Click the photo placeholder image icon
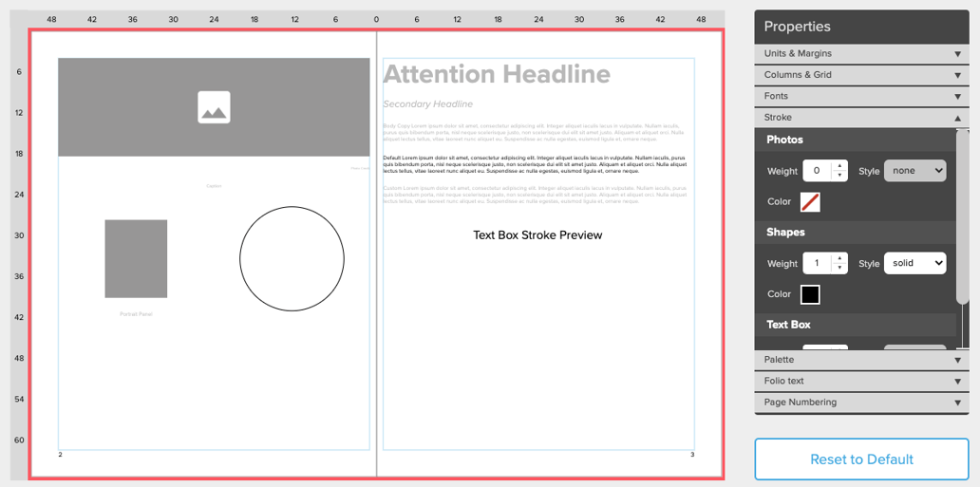This screenshot has width=980, height=487. 214,107
